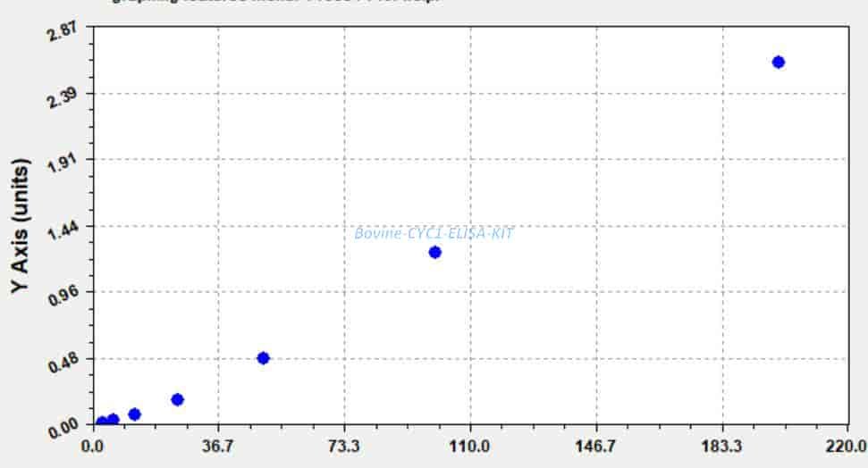Click the y-axis label '2.87'

coord(62,32)
